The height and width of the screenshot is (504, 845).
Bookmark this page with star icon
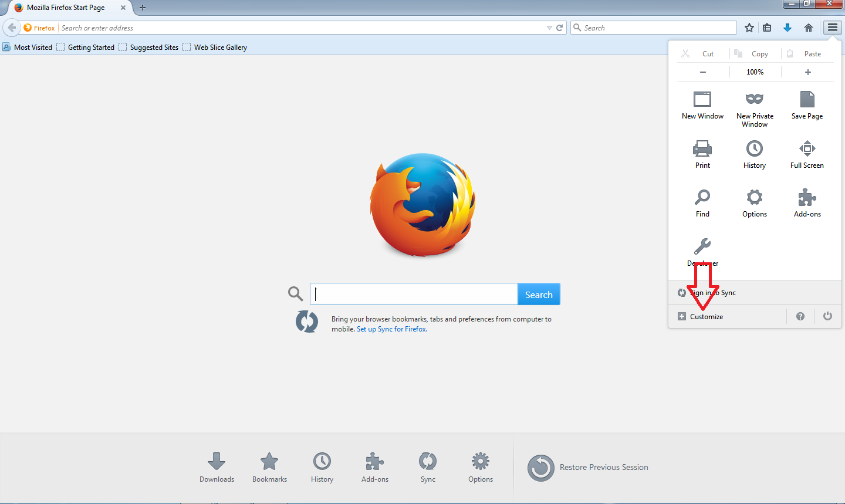pyautogui.click(x=749, y=28)
